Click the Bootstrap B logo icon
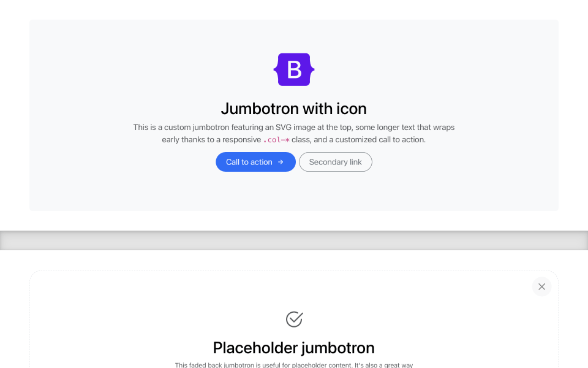Viewport: 588px width, 368px height. tap(294, 69)
